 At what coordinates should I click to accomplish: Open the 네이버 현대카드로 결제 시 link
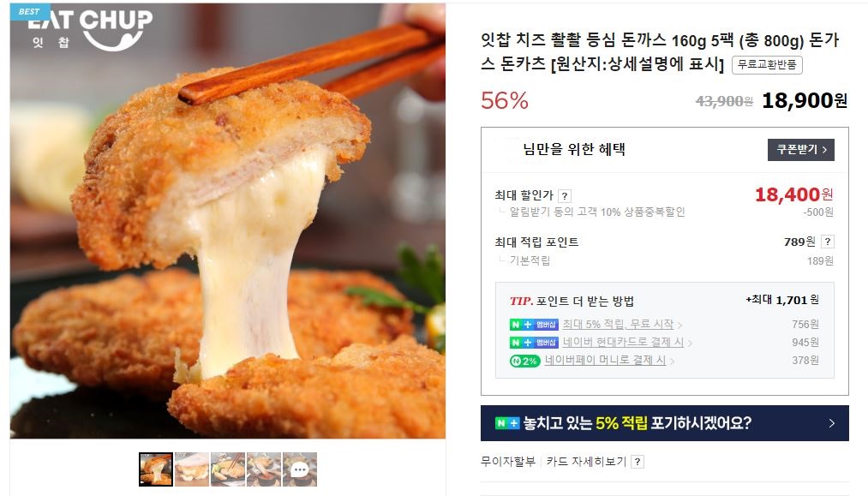[623, 343]
